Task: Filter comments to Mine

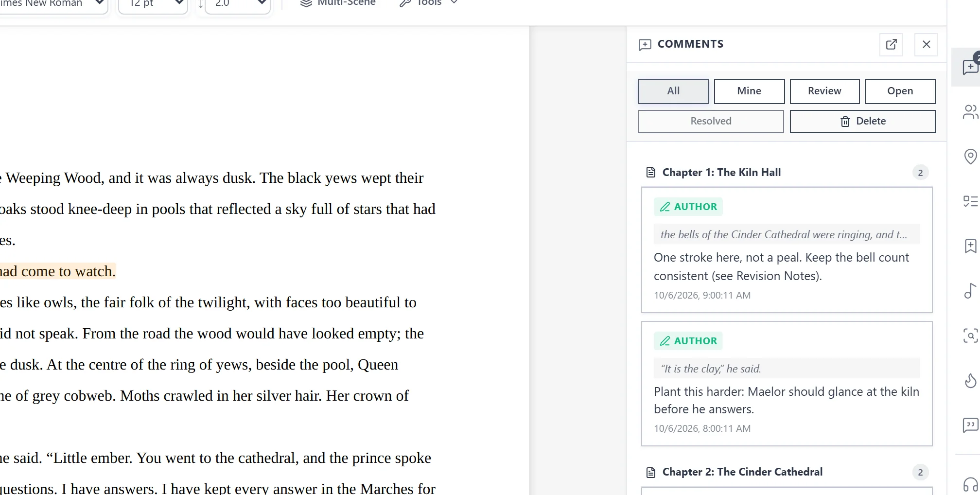Action: coord(749,91)
